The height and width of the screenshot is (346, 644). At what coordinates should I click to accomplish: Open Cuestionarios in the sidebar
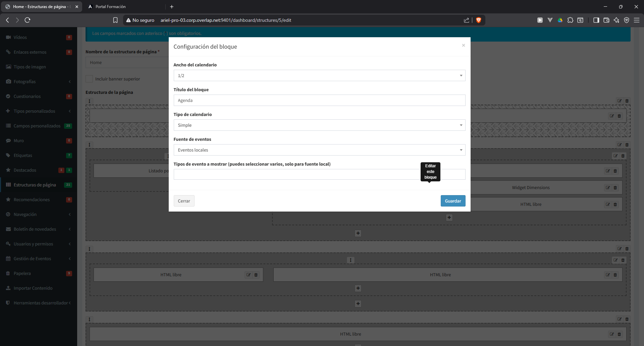pos(39,96)
